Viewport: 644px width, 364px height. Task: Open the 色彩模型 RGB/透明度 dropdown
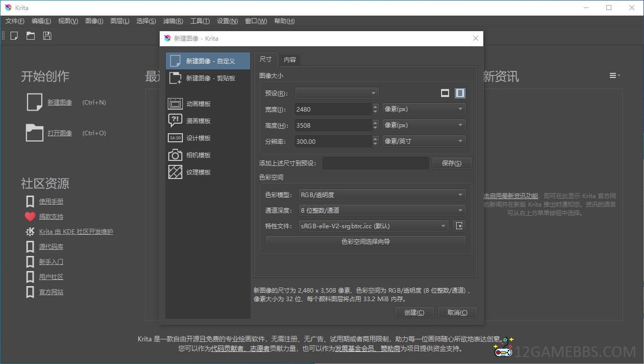point(382,195)
